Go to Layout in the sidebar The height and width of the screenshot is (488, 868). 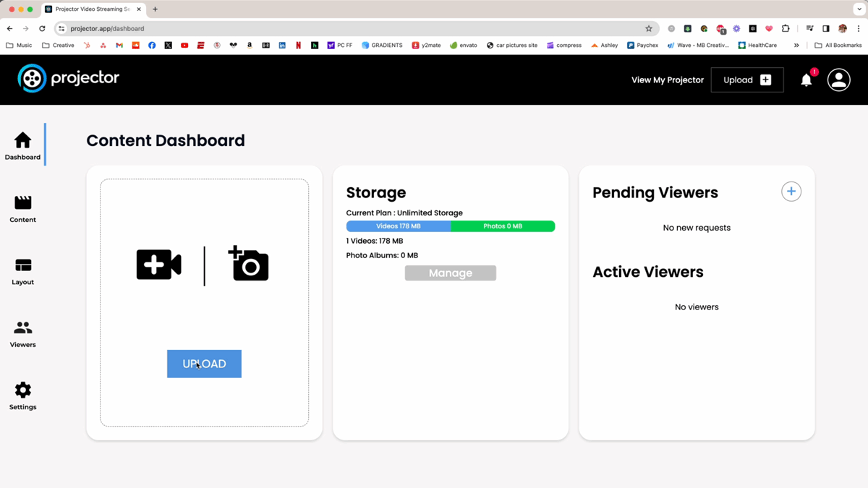click(23, 272)
